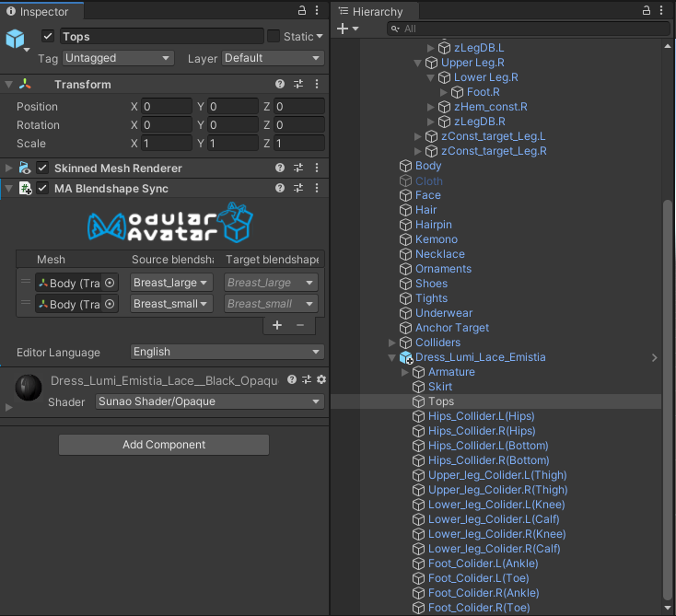Image resolution: width=676 pixels, height=616 pixels.
Task: Open Transform component presets
Action: [298, 84]
